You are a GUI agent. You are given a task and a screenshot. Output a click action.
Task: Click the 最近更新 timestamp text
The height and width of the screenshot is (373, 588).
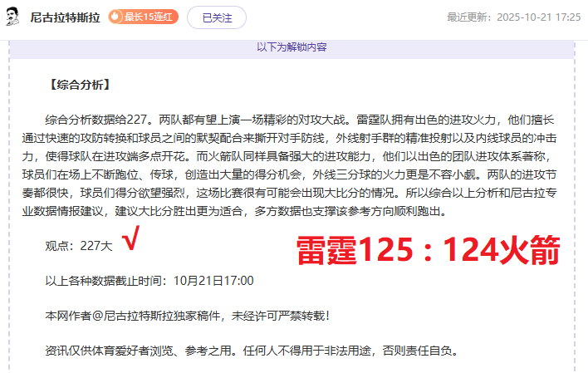click(513, 17)
